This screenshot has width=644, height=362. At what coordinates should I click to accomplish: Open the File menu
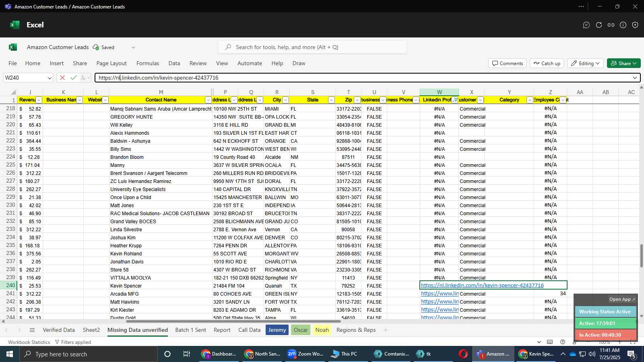[13, 63]
